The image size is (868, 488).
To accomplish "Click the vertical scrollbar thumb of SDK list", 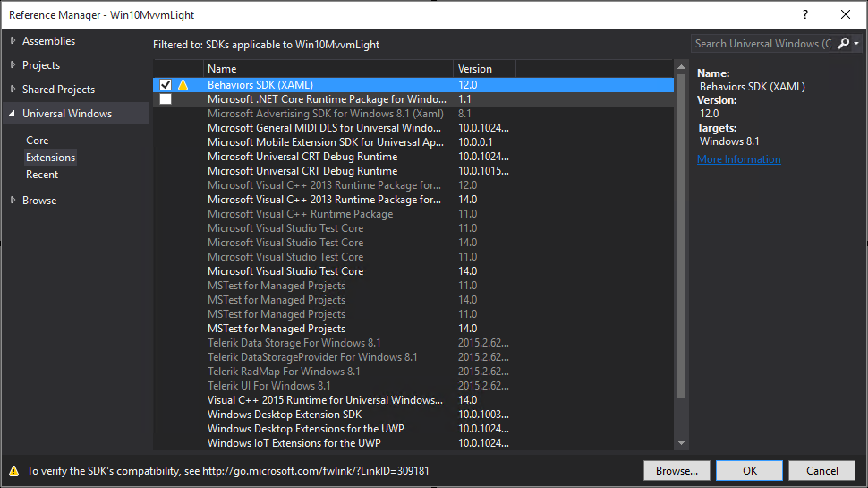I will 682,235.
